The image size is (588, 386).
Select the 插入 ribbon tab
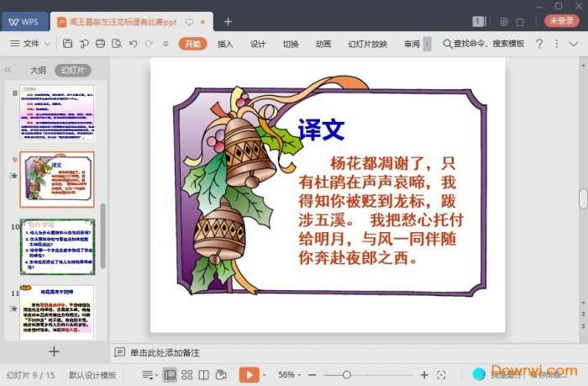(225, 44)
